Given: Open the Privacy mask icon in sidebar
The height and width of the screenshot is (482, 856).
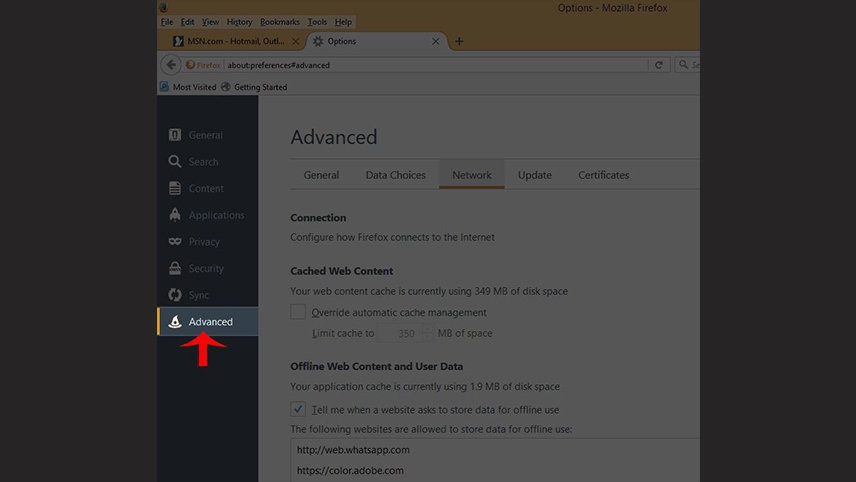Looking at the screenshot, I should 175,241.
